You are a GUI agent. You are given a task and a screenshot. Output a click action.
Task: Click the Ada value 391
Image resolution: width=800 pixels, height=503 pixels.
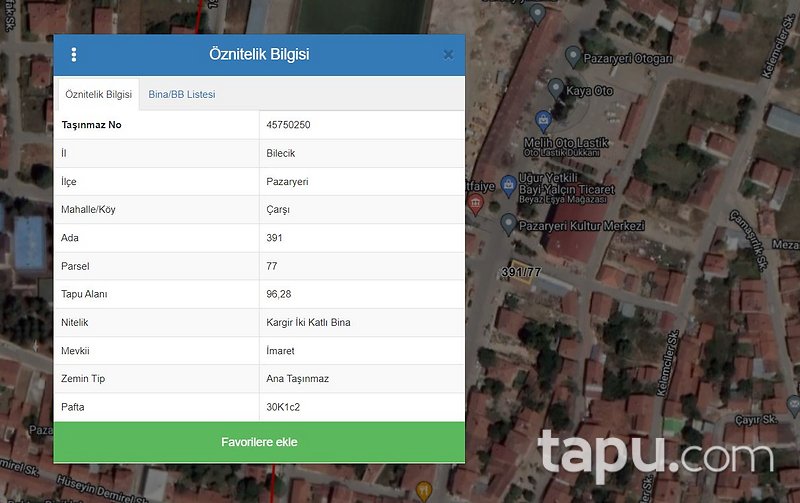point(274,238)
